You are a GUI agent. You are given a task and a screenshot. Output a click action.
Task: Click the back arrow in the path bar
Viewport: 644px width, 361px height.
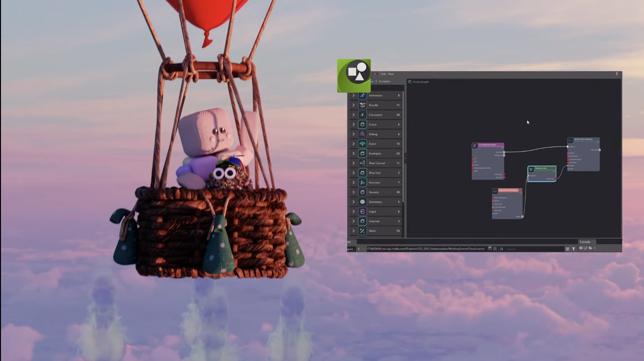pos(359,248)
